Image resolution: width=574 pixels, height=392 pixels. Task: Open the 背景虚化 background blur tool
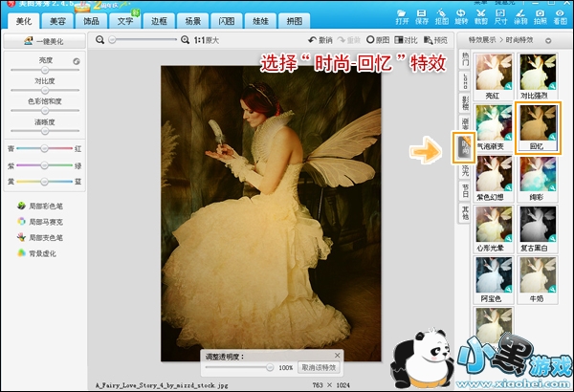[42, 252]
